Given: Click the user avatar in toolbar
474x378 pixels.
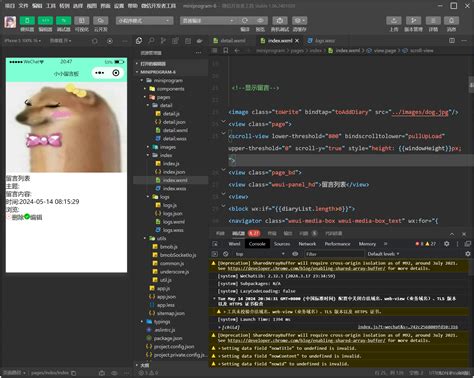Looking at the screenshot, I should (x=10, y=22).
